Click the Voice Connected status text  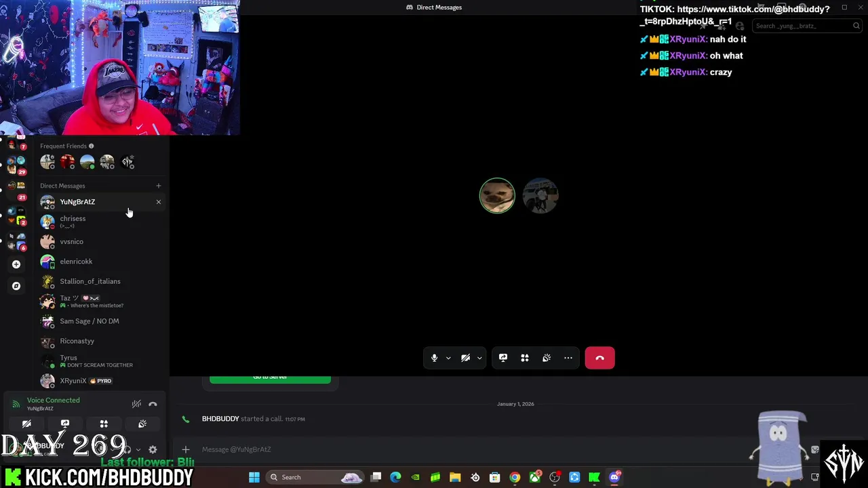(x=53, y=400)
